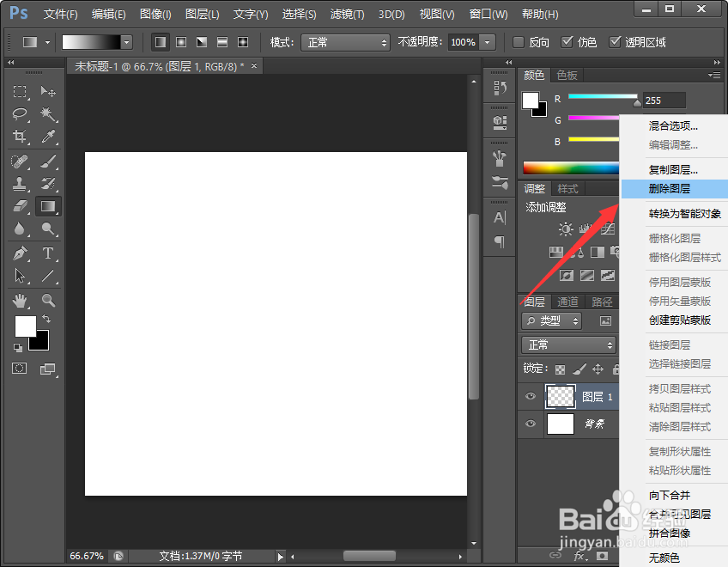Toggle lock image pixels brush icon
728x567 pixels.
[579, 369]
